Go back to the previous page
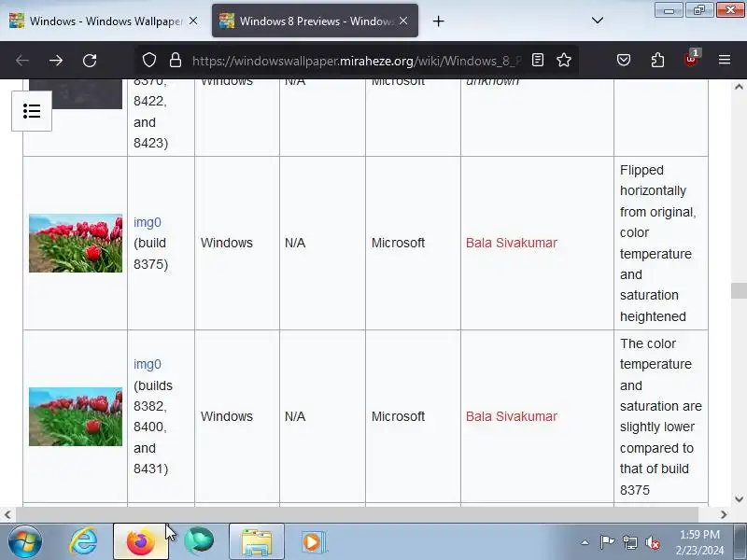The image size is (747, 560). (22, 61)
